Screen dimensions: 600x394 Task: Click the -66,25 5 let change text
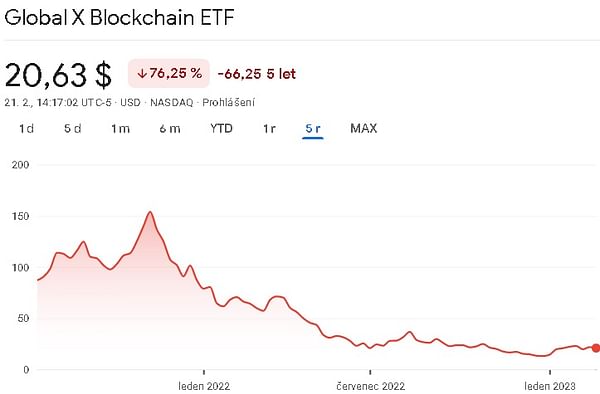[257, 74]
